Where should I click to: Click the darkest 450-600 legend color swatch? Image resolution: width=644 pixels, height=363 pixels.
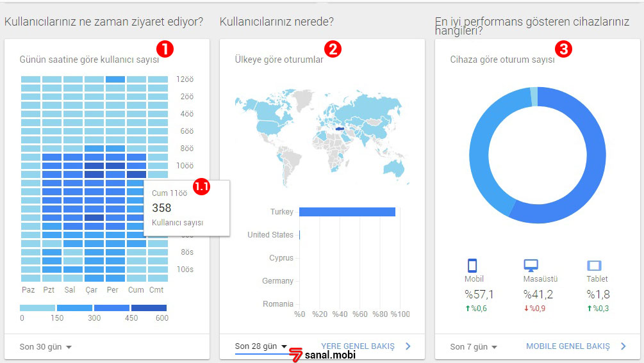pos(149,308)
